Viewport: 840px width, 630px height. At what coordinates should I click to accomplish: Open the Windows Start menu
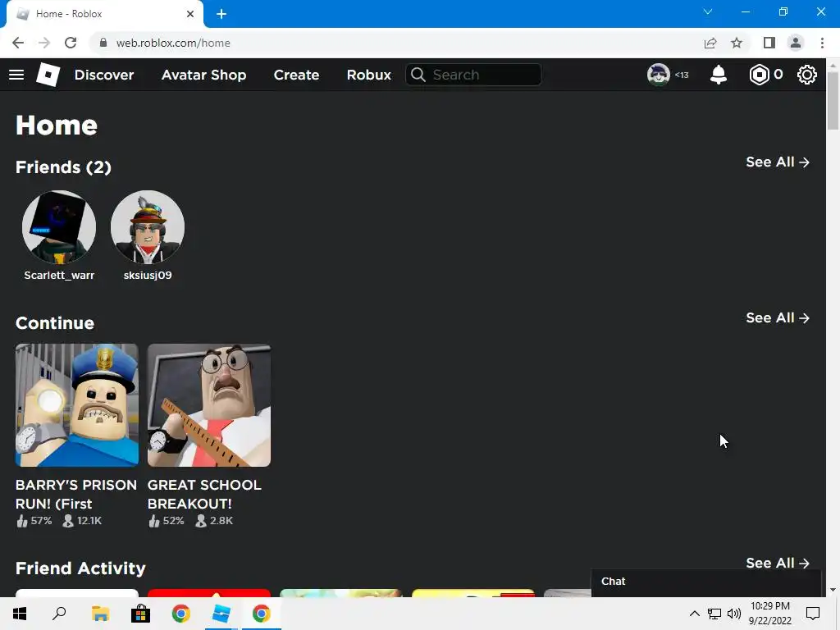click(20, 614)
